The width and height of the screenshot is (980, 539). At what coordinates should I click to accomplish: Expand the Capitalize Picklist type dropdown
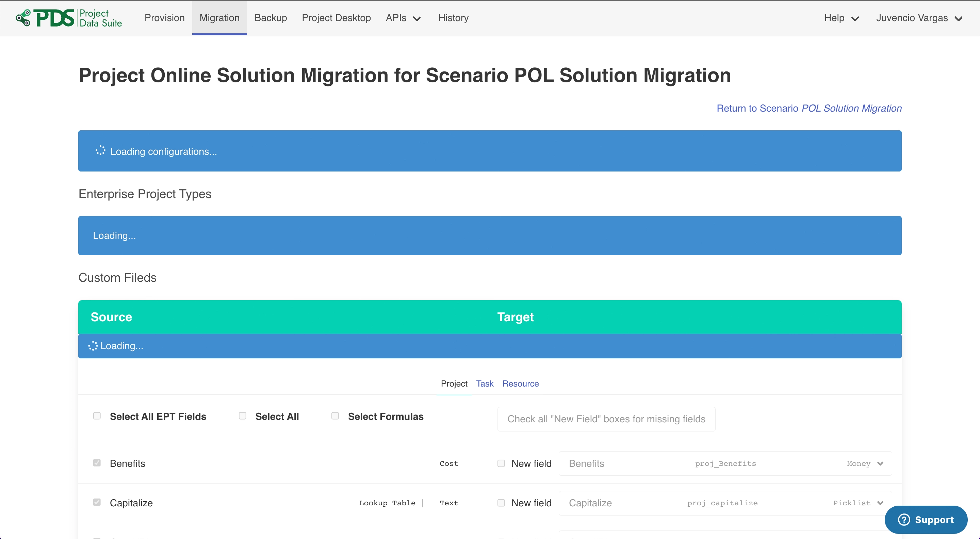tap(880, 503)
